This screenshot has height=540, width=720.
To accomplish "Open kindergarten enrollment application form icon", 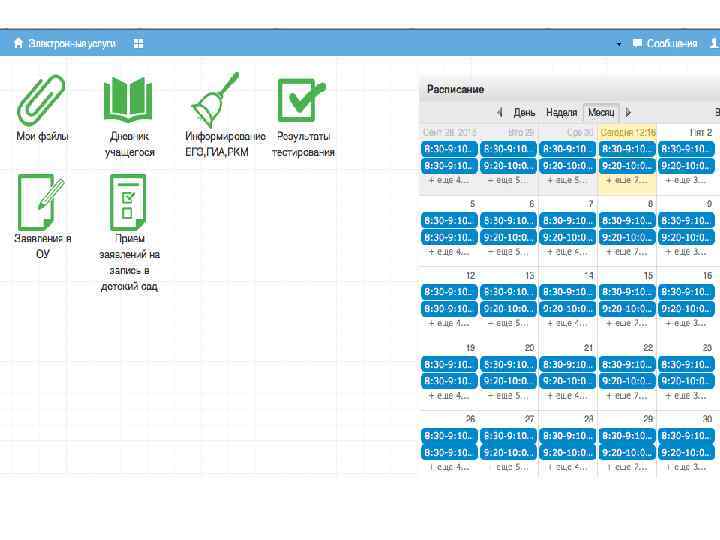I will tap(128, 202).
